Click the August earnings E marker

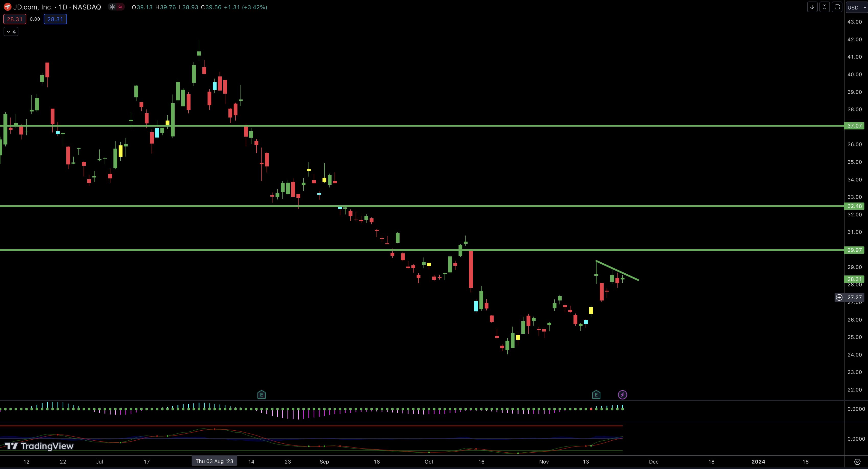coord(261,395)
